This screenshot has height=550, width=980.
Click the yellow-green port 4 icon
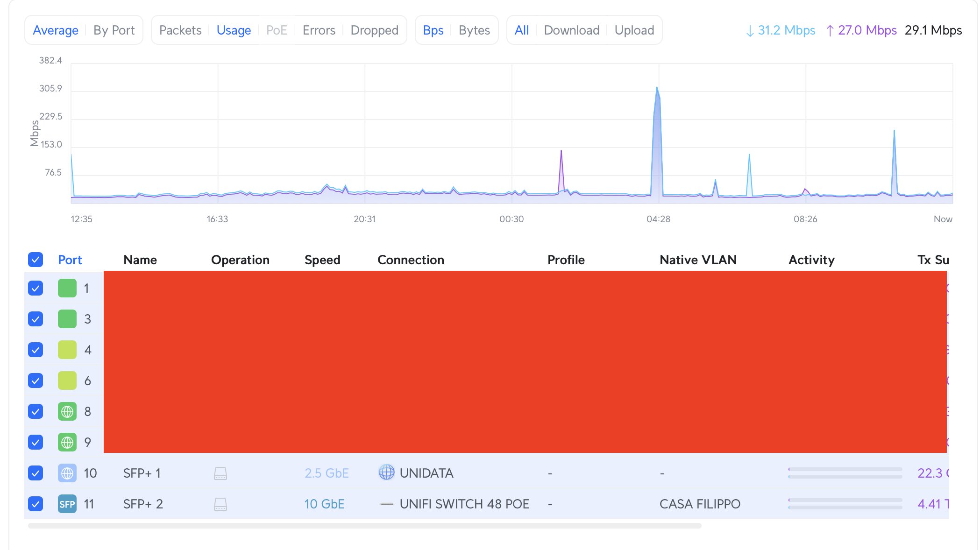(x=67, y=350)
